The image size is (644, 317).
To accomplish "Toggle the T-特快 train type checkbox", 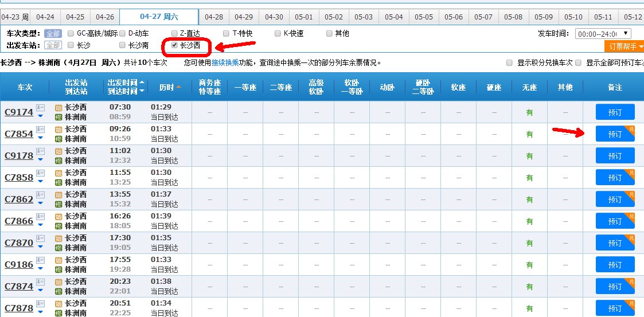I will click(226, 33).
